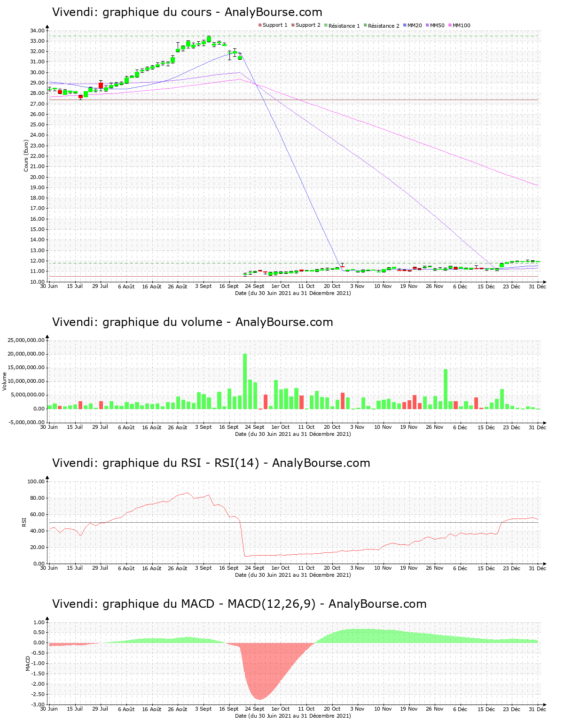Select the Résistance 2 legend label
564x728 pixels.
pyautogui.click(x=384, y=26)
